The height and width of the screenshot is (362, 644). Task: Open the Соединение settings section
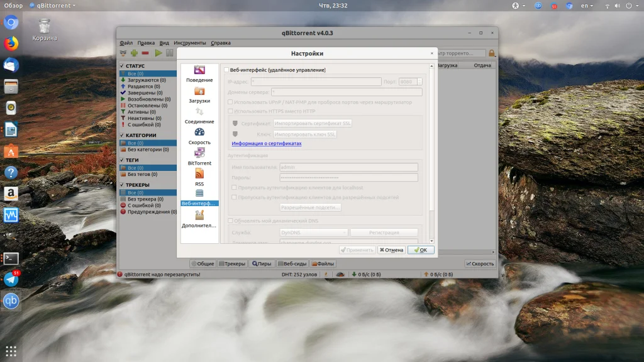tap(199, 116)
